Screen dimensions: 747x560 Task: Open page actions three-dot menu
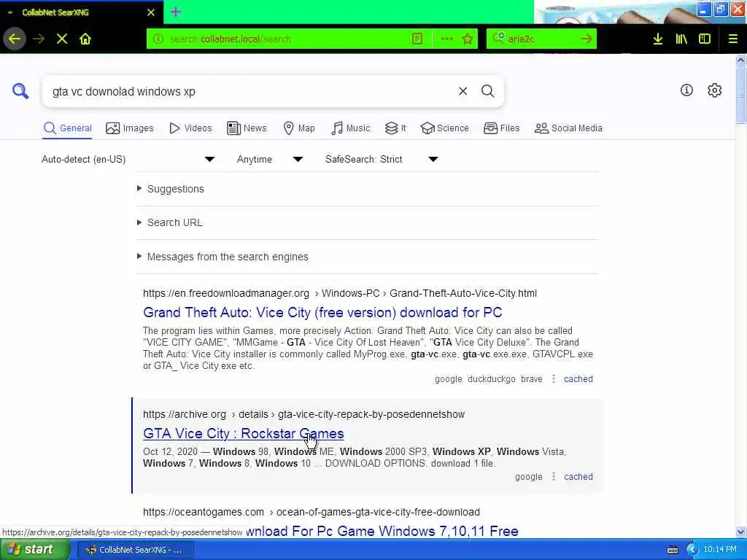447,39
